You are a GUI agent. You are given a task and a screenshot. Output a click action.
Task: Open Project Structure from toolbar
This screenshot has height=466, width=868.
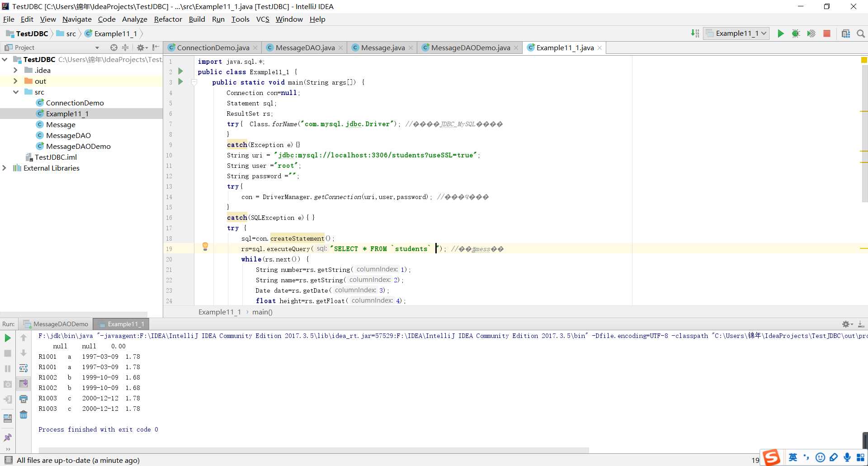845,33
